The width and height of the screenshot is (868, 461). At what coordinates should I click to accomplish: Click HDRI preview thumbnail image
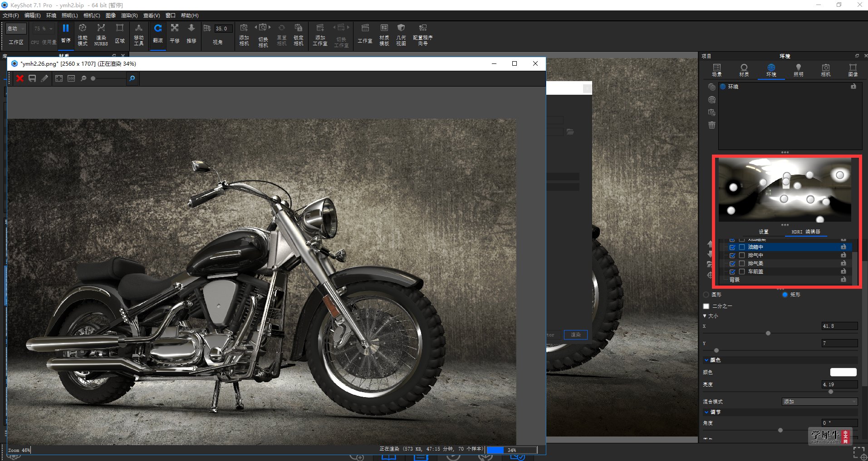(785, 189)
